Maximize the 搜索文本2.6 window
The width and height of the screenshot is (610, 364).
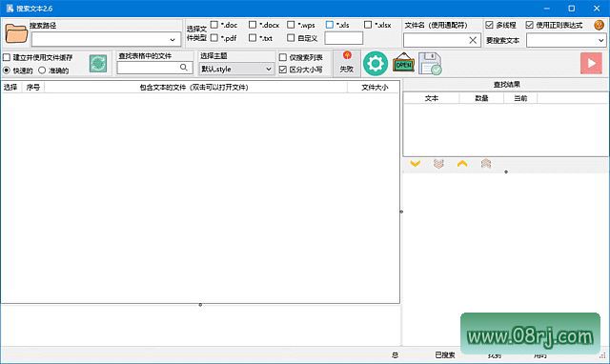pyautogui.click(x=572, y=9)
